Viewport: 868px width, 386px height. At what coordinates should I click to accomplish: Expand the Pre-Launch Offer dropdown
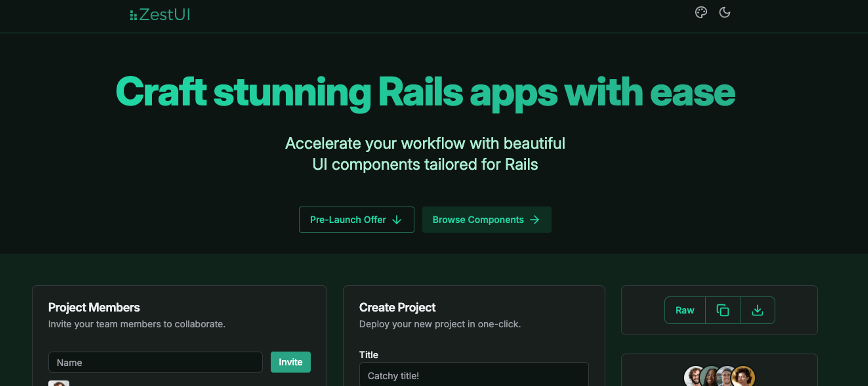356,220
